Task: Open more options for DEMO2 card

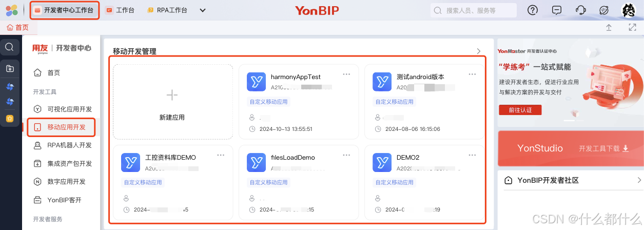Action: (x=472, y=155)
